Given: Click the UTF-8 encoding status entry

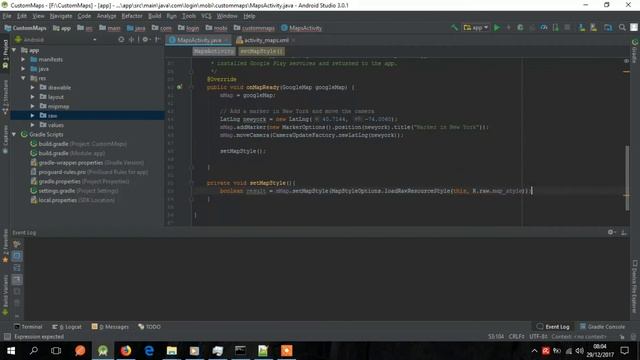Looking at the screenshot, I should click(x=538, y=337).
